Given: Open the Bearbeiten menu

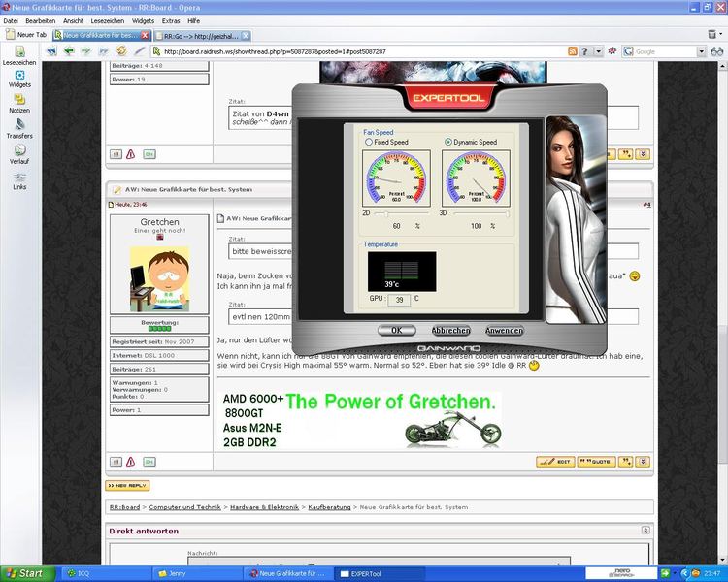Looking at the screenshot, I should point(41,21).
